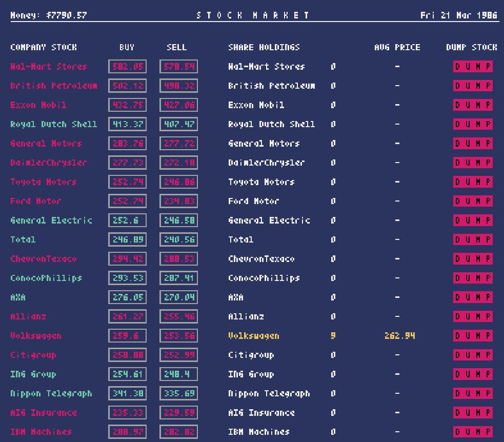Buy Exxon Mobil stock at 432.75
The image size is (504, 442).
(x=127, y=105)
